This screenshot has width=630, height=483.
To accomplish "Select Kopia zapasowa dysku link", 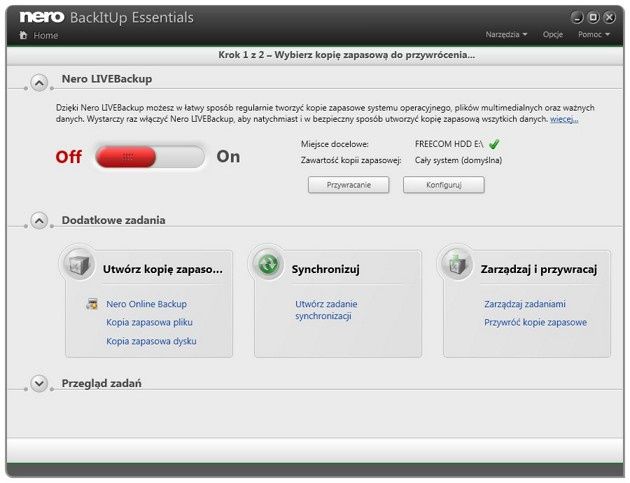I will 151,341.
